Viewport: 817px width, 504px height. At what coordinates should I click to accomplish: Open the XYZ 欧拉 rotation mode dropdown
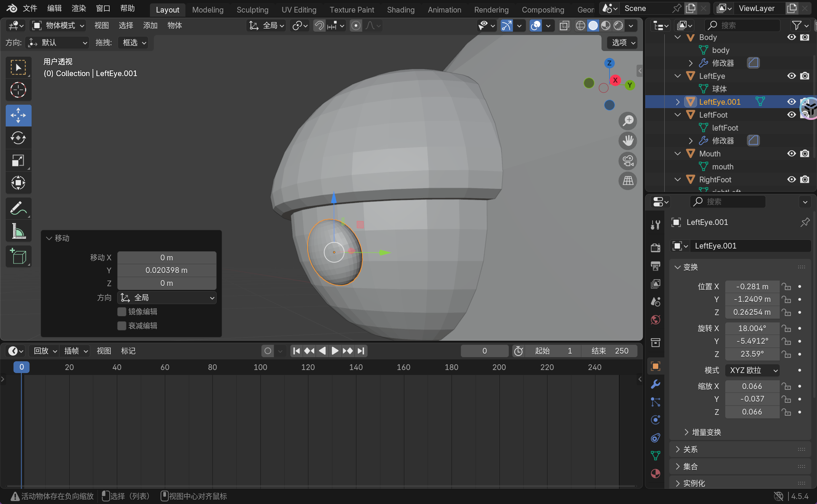(752, 370)
